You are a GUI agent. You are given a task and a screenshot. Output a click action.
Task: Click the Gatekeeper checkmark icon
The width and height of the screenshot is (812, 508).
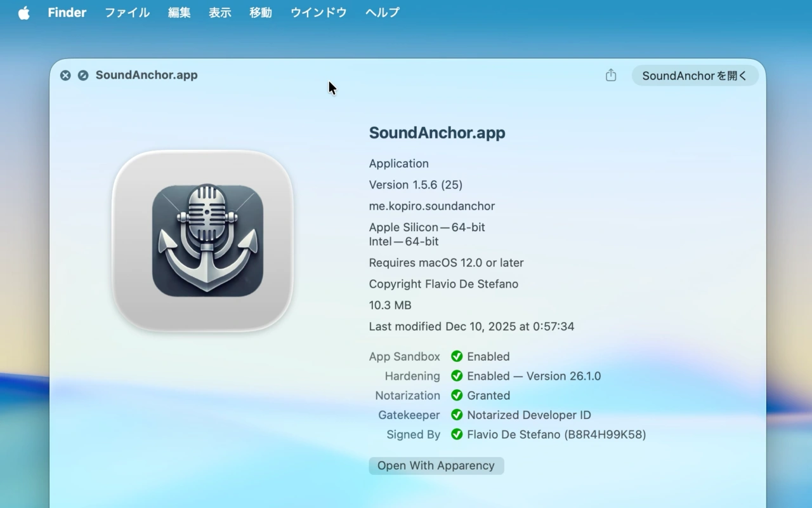point(457,415)
